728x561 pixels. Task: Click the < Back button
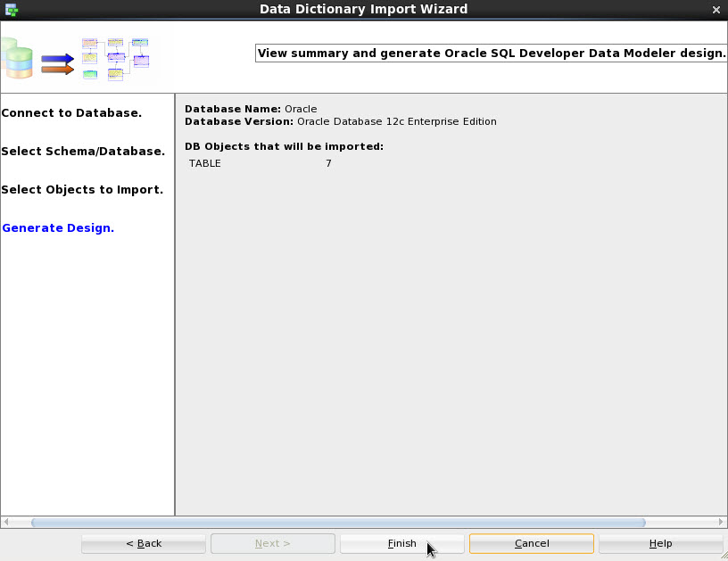coord(143,543)
